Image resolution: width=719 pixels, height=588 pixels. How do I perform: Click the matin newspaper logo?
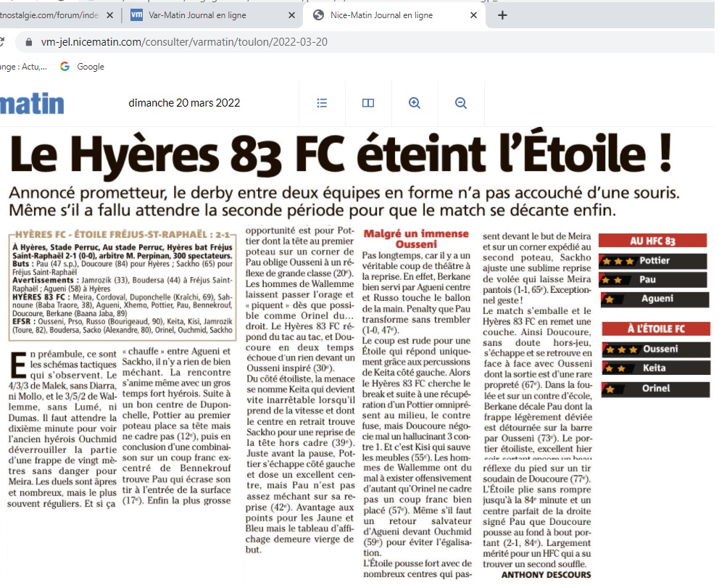coord(32,104)
